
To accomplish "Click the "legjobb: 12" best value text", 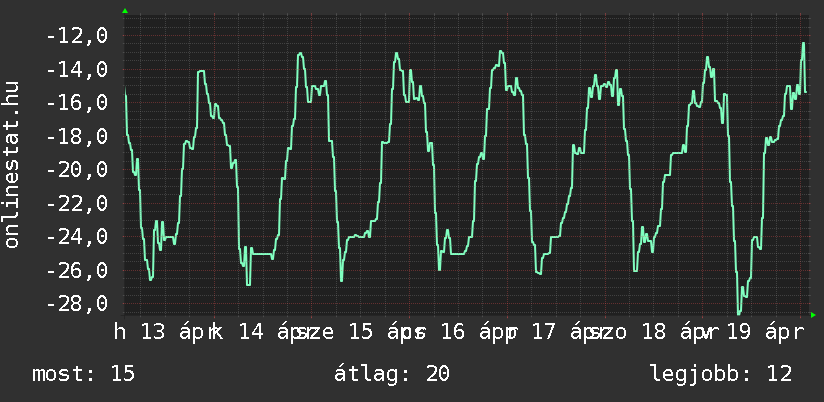I will [720, 374].
